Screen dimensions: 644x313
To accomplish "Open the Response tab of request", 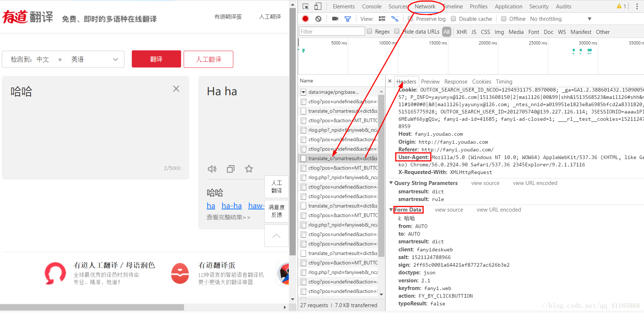I will 456,81.
